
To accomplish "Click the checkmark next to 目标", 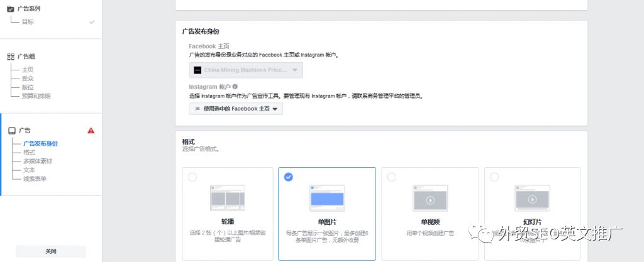I will (92, 22).
